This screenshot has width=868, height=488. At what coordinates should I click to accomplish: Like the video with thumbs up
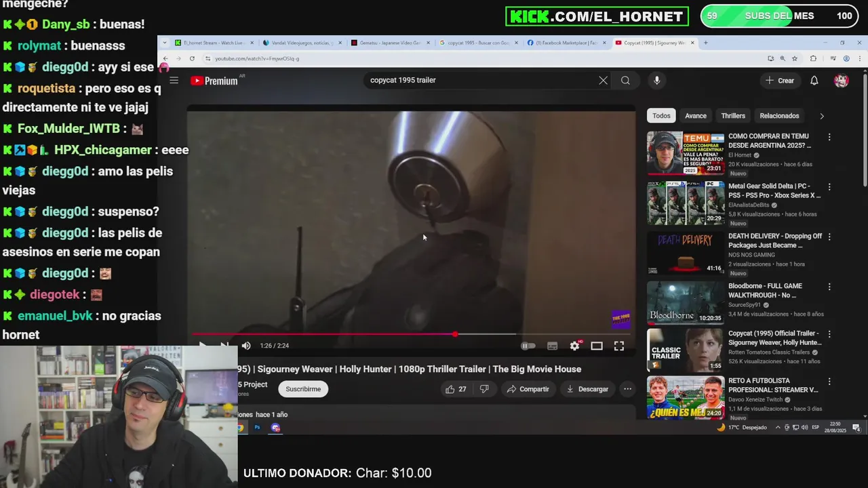tap(456, 389)
